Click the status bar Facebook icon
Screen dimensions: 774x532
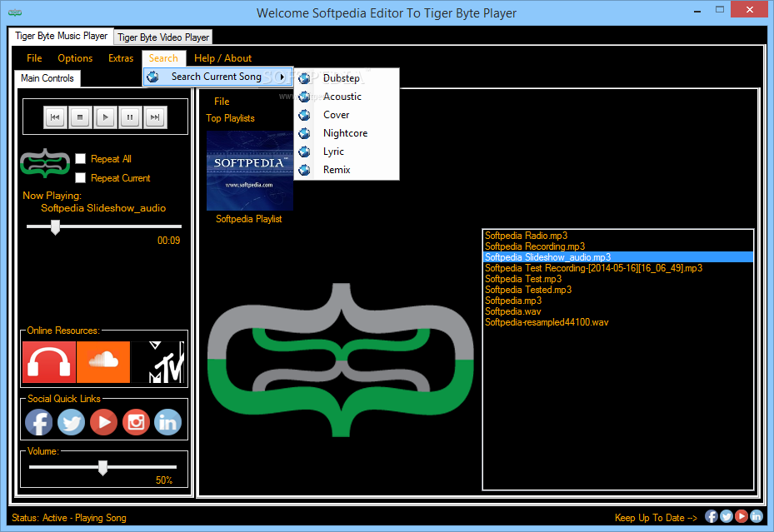pyautogui.click(x=712, y=516)
